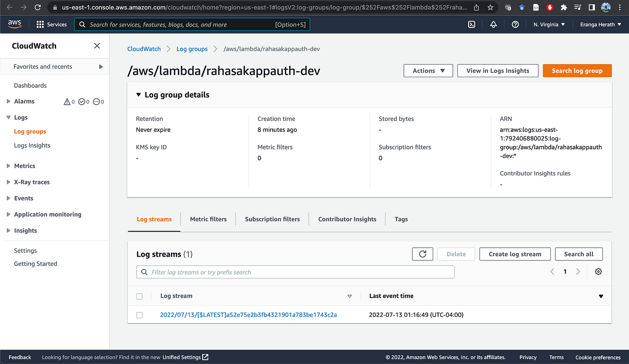Screen dimensions: 629x364
Task: Expand the X-Ray traces section
Action: point(9,182)
